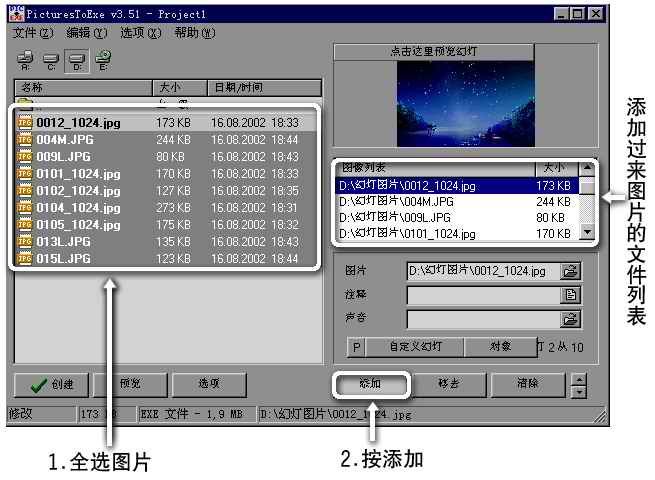Click 244 KB size in file list

point(173,140)
